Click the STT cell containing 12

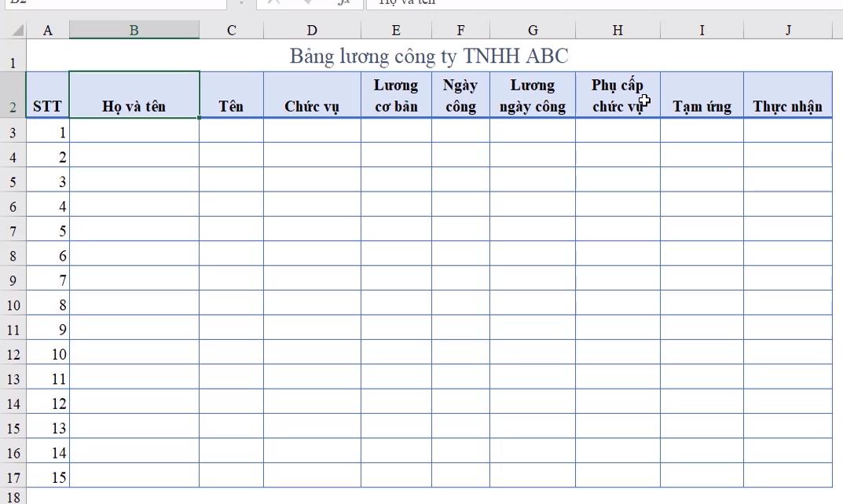(x=48, y=402)
